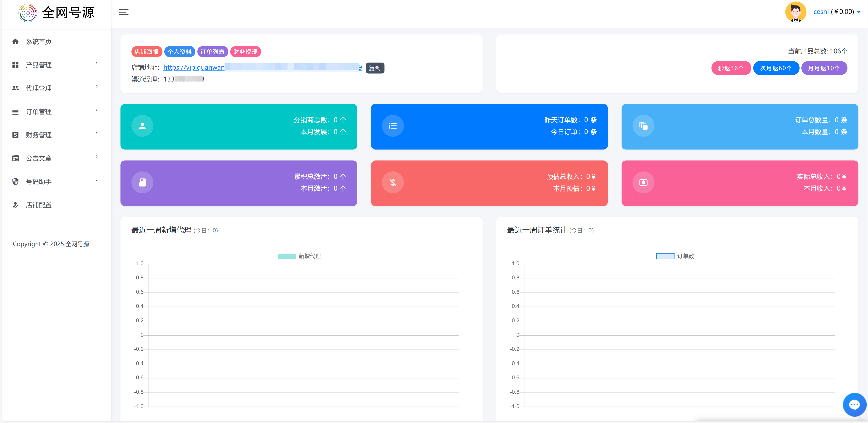Click the hamburger menu toggle icon
Image resolution: width=868 pixels, height=423 pixels.
click(x=124, y=13)
